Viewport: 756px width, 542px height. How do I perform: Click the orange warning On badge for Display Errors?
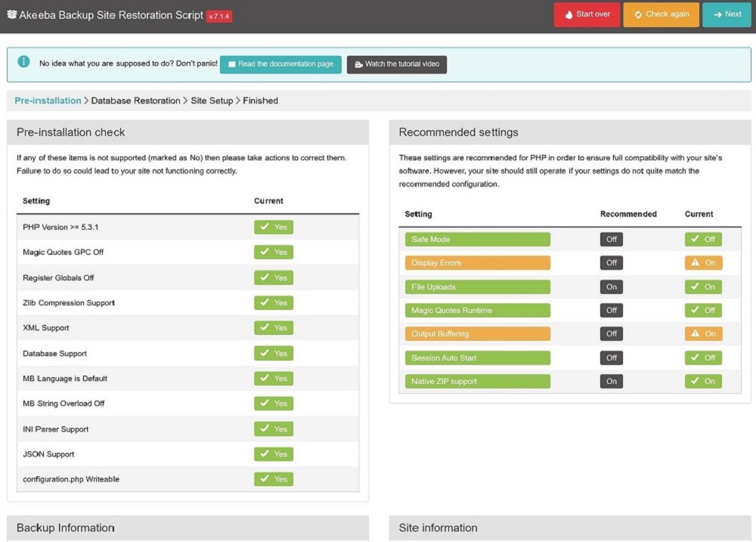[x=703, y=263]
